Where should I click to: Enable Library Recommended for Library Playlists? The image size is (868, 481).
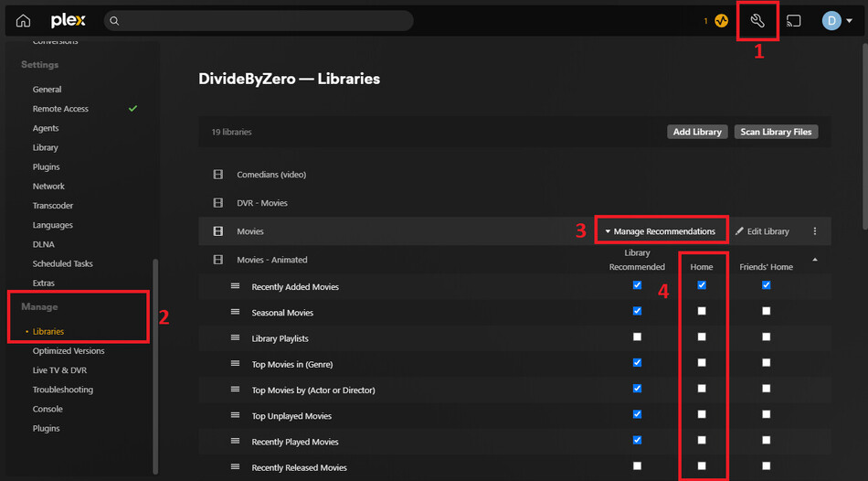pyautogui.click(x=637, y=337)
